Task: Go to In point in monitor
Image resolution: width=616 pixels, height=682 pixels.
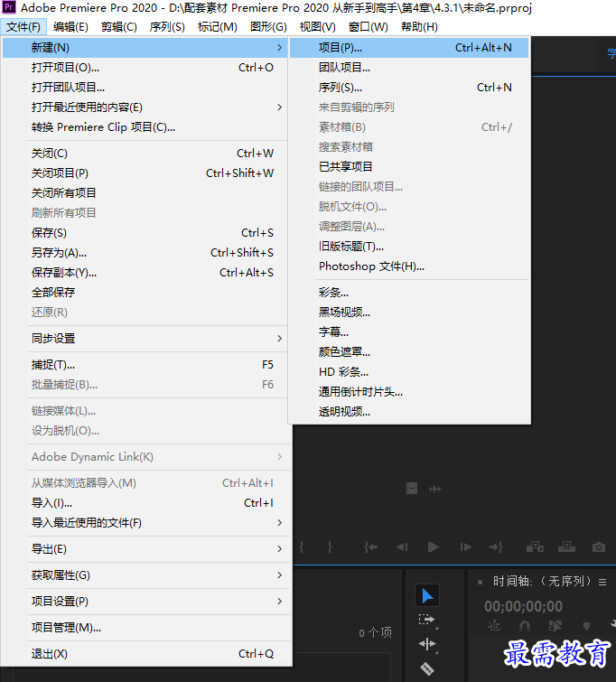Action: [370, 547]
